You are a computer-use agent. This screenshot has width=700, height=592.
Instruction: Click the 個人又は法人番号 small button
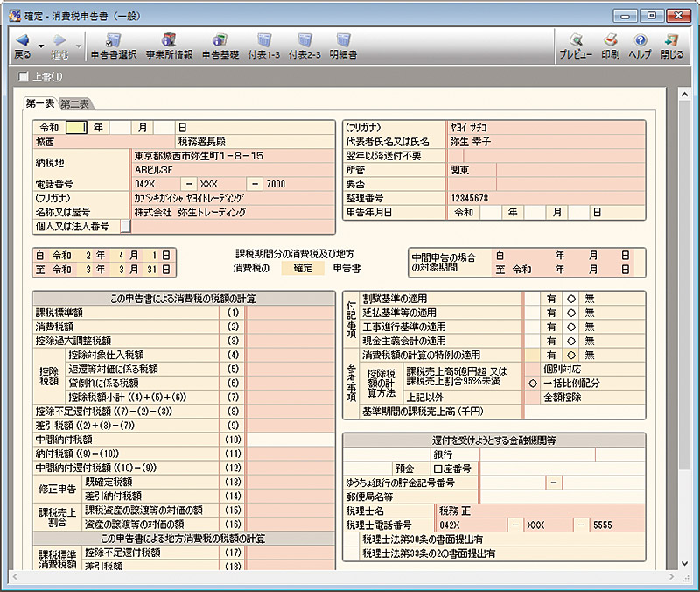pos(125,227)
